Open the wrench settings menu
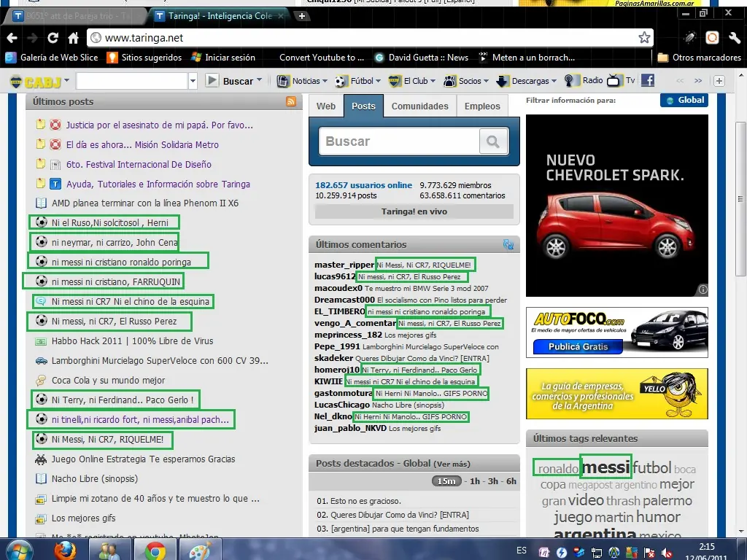Image resolution: width=747 pixels, height=560 pixels. tap(734, 38)
